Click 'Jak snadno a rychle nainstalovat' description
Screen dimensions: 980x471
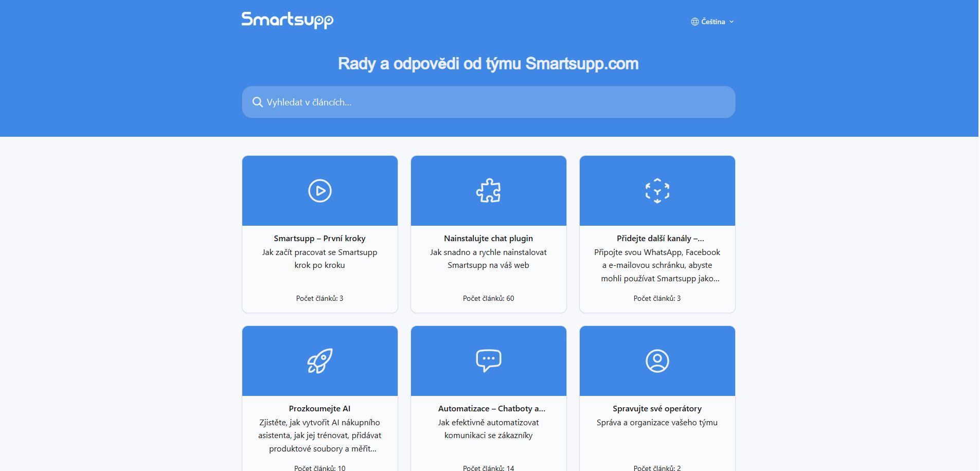(488, 259)
